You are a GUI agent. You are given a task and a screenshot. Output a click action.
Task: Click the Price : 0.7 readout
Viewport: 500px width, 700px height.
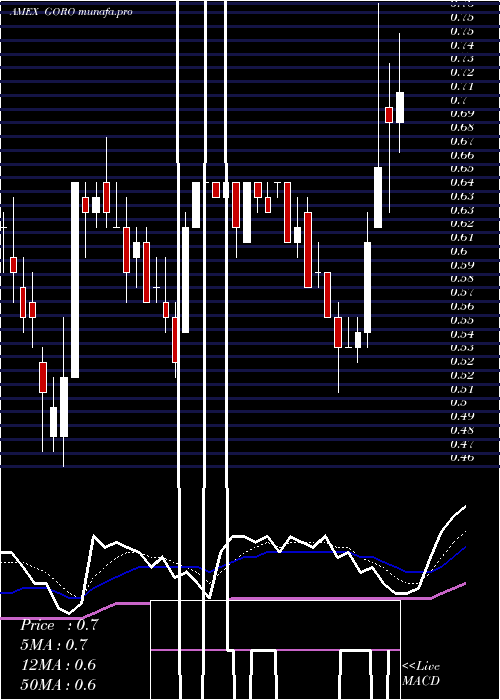[59, 625]
